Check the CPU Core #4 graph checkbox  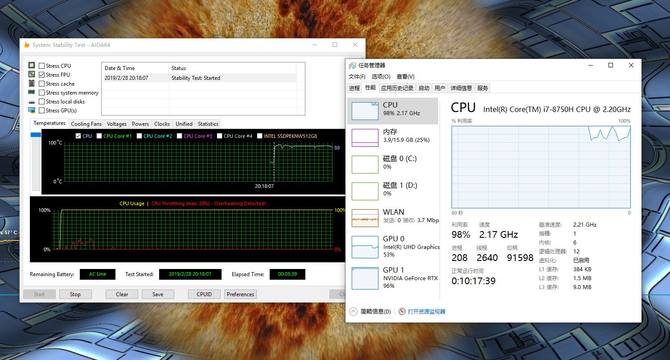click(x=220, y=136)
